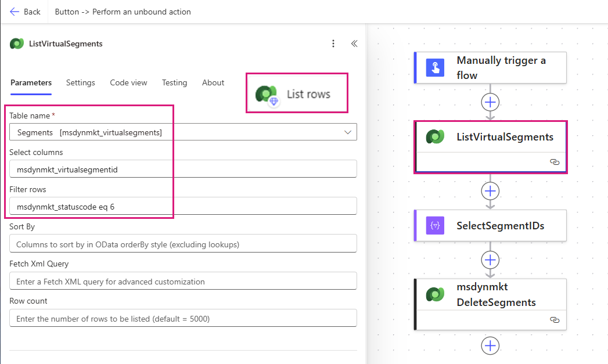The image size is (608, 364).
Task: Add a step below msdynmkt DeleteSegments
Action: [491, 346]
